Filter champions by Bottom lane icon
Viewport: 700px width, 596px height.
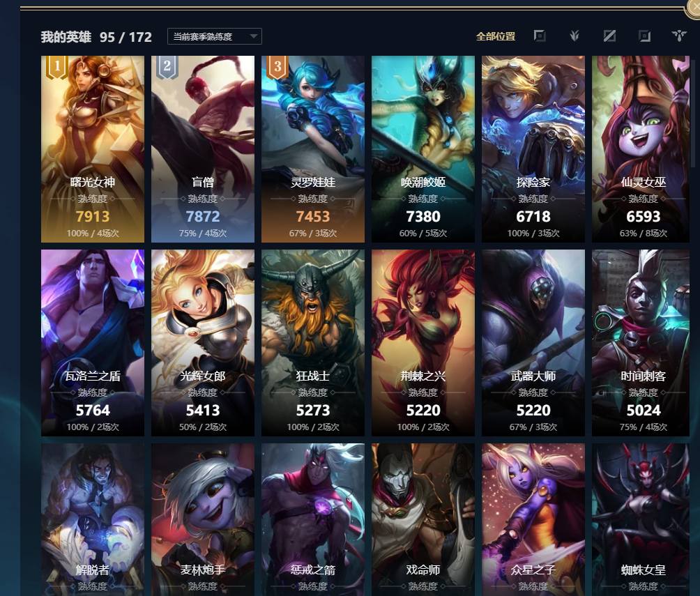pyautogui.click(x=644, y=36)
